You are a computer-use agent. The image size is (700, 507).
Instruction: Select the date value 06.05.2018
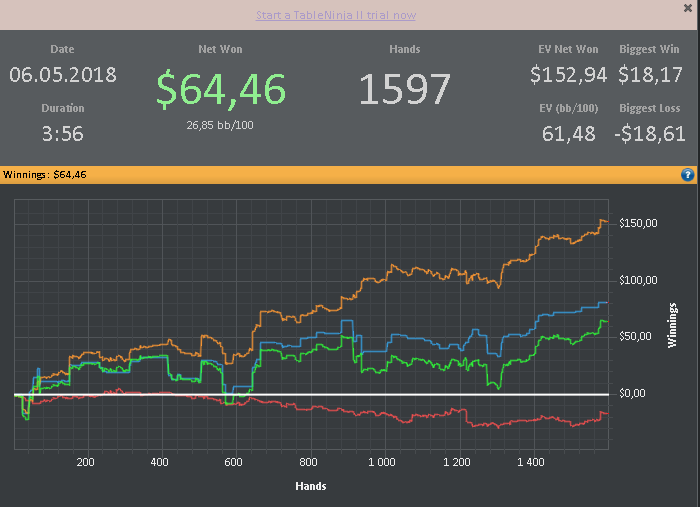pyautogui.click(x=63, y=75)
